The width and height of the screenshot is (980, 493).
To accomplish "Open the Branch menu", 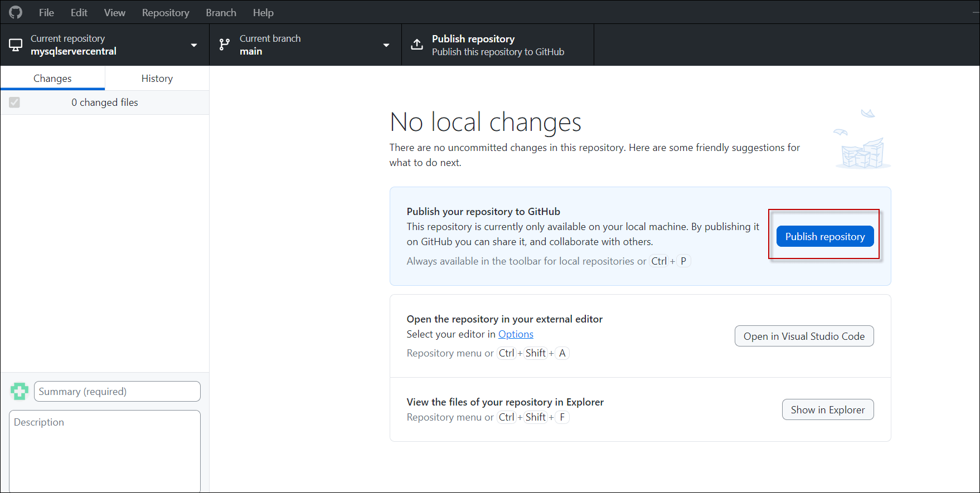I will point(221,12).
